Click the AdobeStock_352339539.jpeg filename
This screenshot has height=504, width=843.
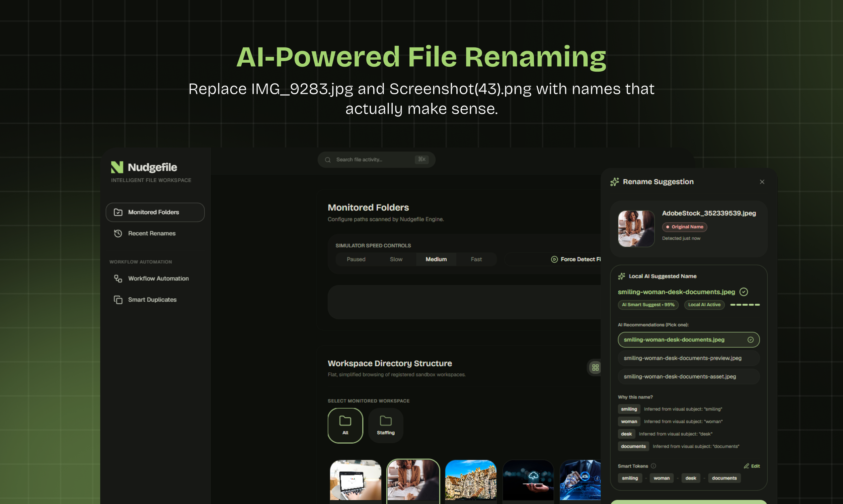click(x=709, y=213)
